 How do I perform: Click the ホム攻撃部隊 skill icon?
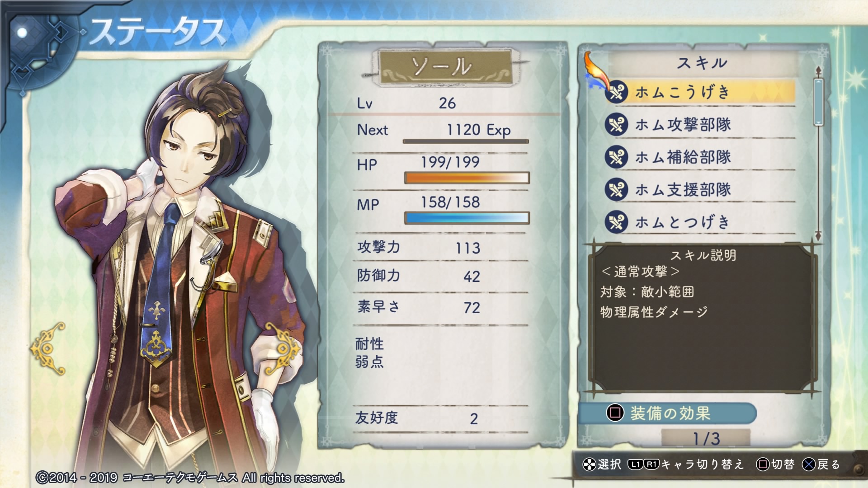pyautogui.click(x=616, y=124)
